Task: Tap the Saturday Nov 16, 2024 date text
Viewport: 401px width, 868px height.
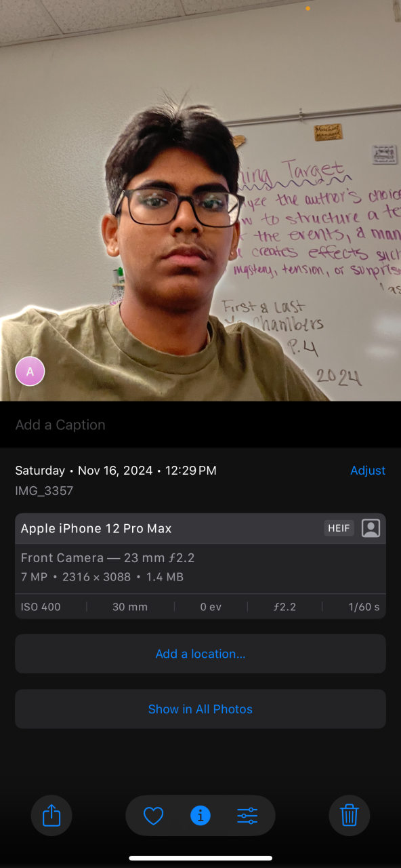Action: [116, 471]
